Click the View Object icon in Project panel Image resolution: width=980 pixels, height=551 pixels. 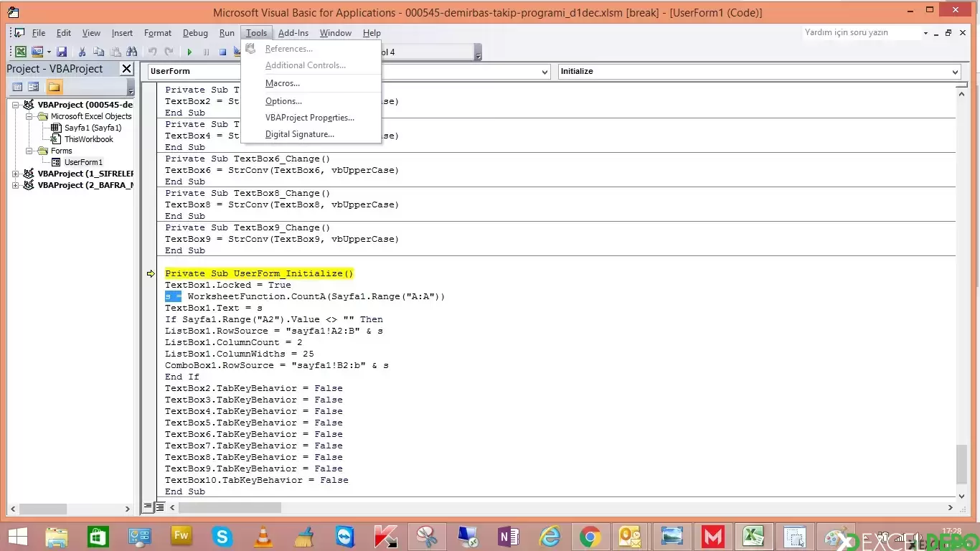coord(34,87)
